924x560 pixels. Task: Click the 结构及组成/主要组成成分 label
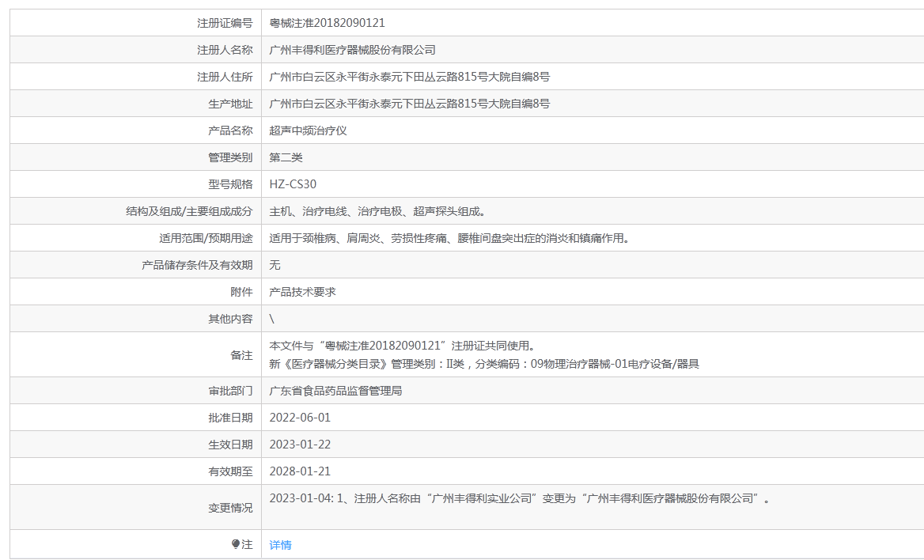tap(189, 212)
